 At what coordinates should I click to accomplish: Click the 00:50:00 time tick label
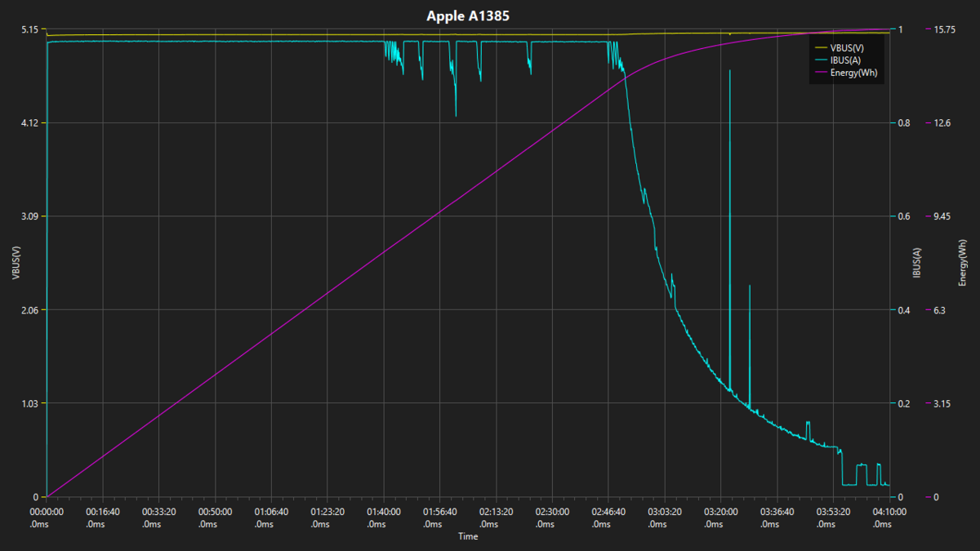(215, 512)
